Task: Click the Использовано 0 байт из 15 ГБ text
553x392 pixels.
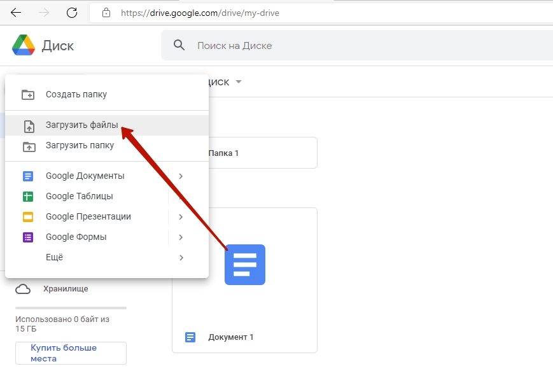Action: click(62, 324)
